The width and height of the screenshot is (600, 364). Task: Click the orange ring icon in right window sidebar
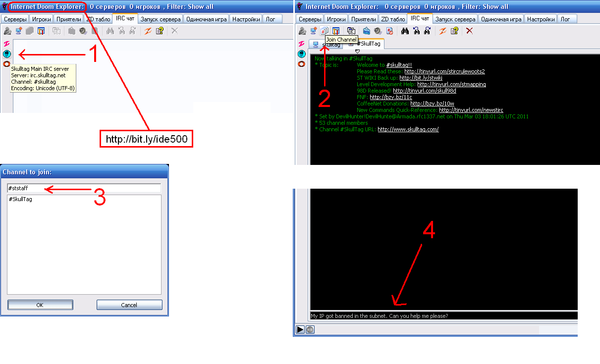(301, 64)
